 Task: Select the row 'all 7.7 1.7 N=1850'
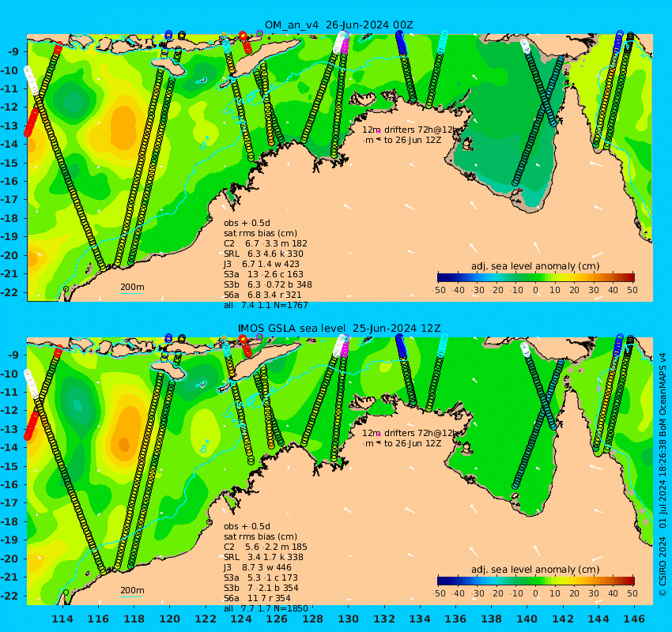coord(266,608)
